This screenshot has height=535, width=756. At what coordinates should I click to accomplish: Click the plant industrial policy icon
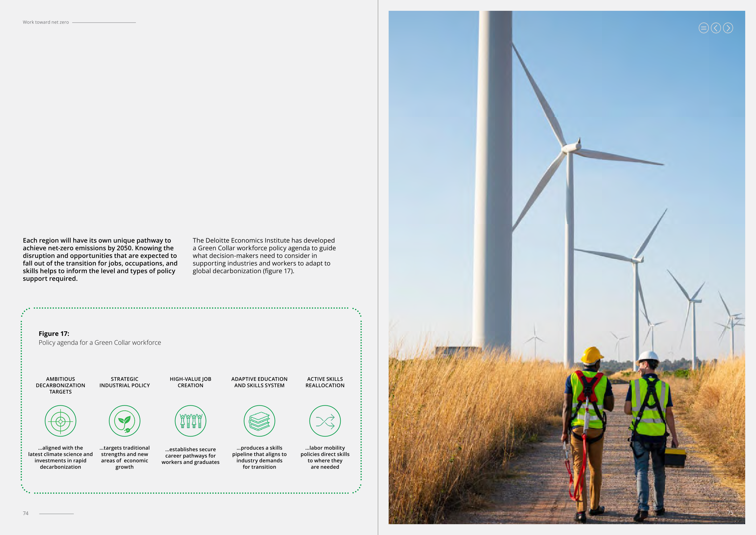coord(124,421)
